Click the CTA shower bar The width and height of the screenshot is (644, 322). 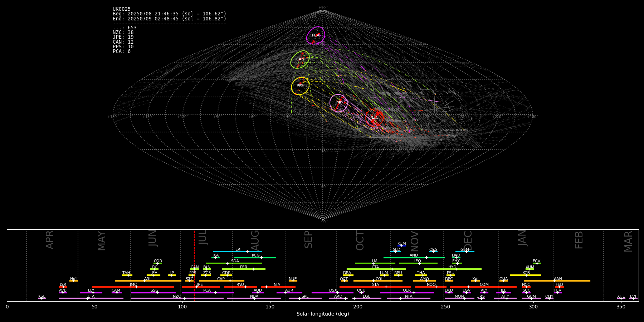click(376, 269)
